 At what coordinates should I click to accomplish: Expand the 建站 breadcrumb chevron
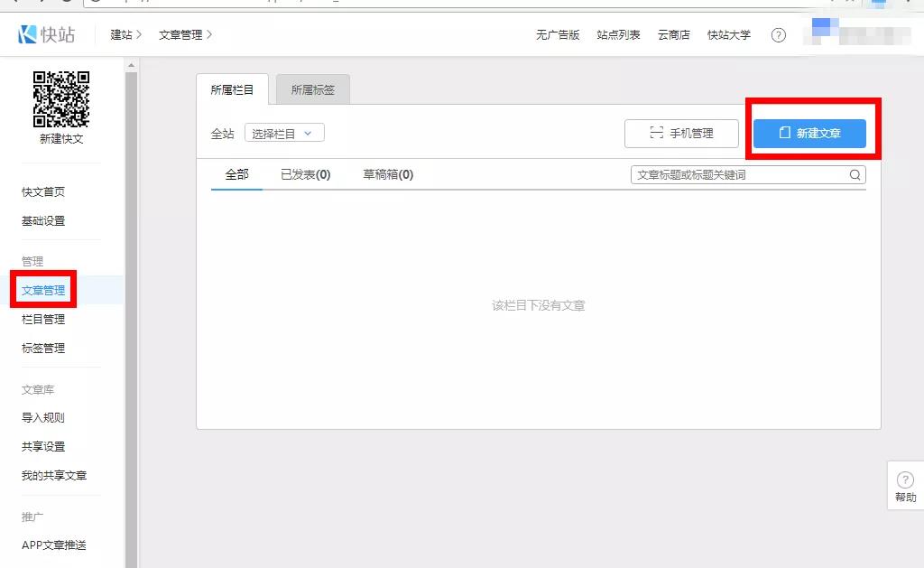coord(140,35)
